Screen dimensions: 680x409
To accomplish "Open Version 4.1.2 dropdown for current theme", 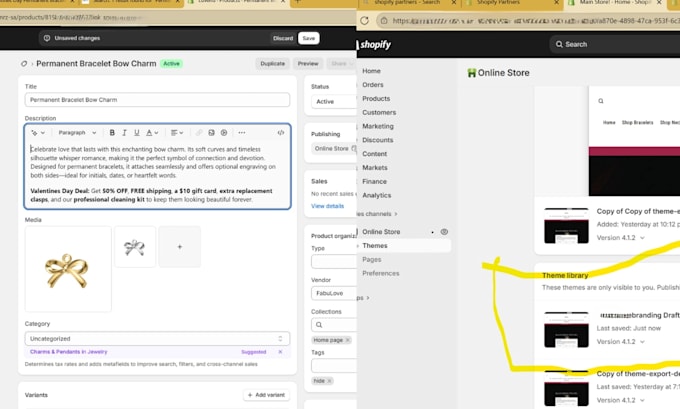I will tap(621, 238).
